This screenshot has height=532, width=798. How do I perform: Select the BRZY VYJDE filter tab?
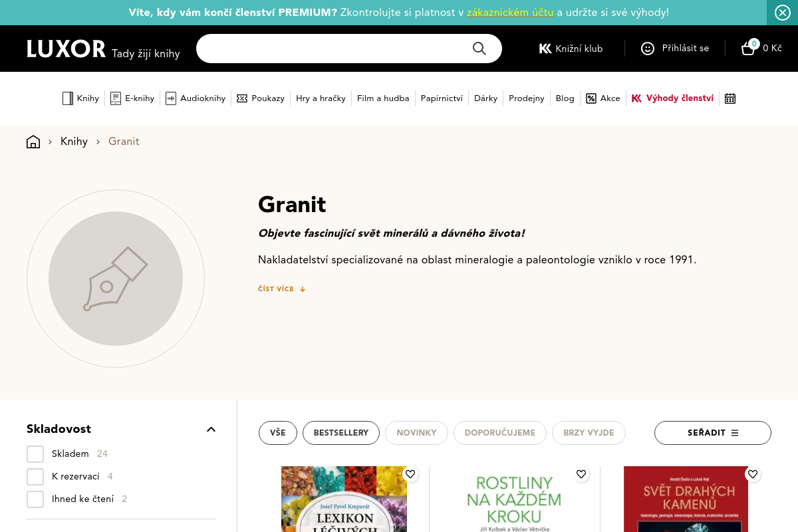589,433
